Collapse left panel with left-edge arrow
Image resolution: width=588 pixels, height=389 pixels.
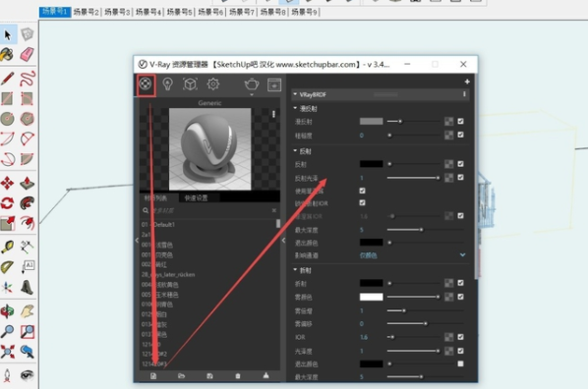(x=137, y=241)
